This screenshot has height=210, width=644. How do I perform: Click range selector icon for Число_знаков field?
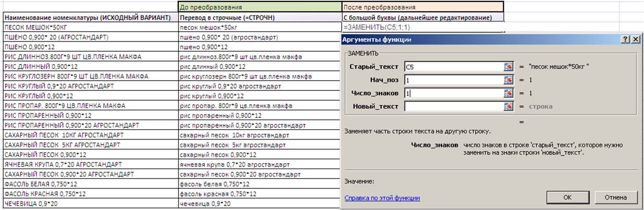[x=508, y=93]
